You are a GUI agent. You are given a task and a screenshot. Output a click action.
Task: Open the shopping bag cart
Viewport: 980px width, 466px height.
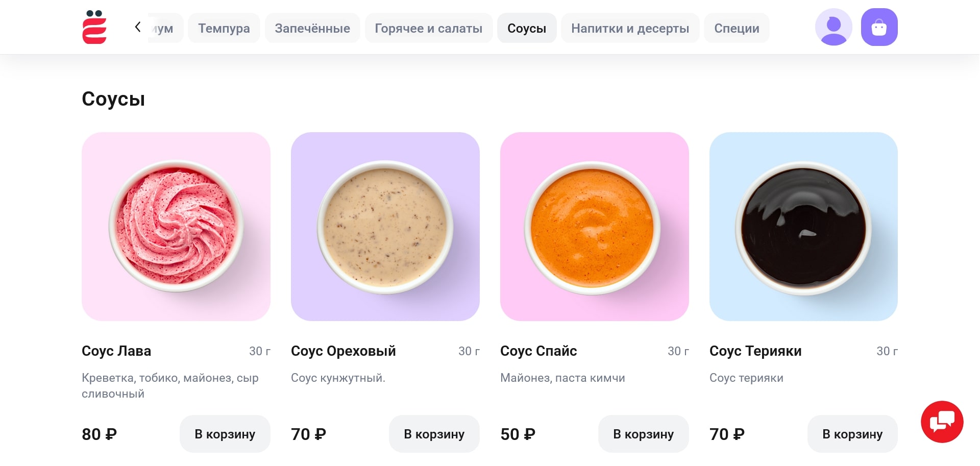click(879, 28)
